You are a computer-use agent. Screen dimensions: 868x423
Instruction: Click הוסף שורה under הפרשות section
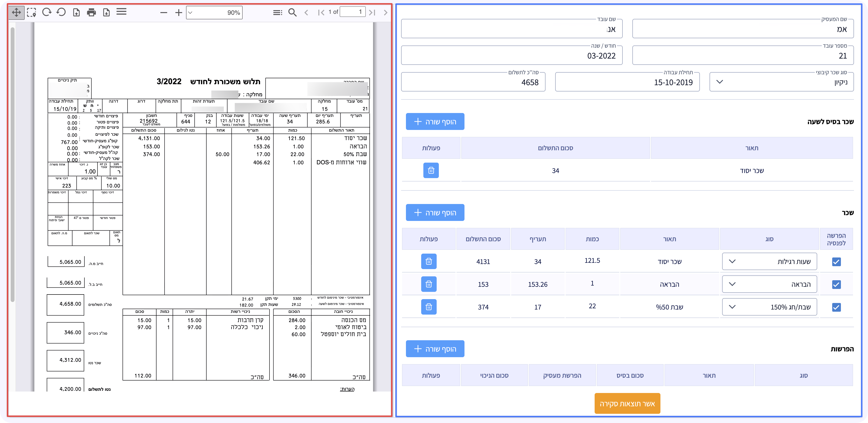[x=435, y=348]
